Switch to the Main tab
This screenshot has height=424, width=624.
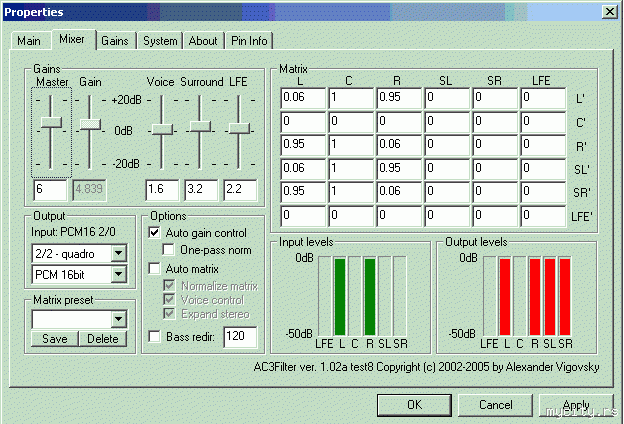[x=30, y=41]
